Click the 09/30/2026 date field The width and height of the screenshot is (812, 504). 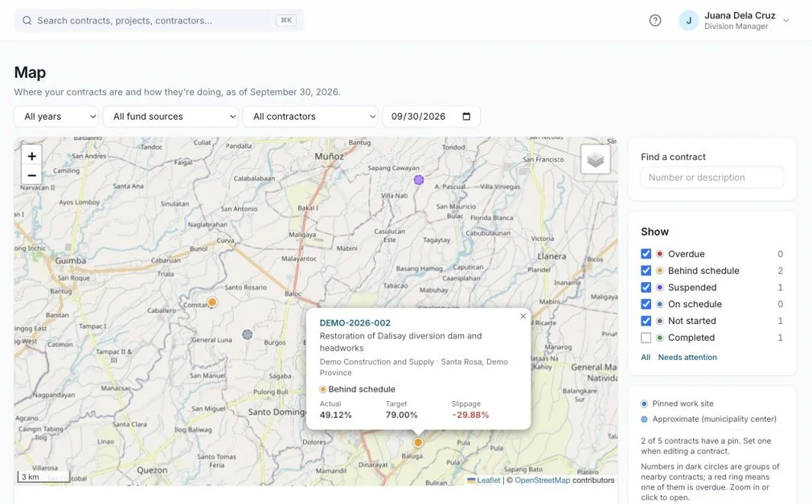click(432, 117)
